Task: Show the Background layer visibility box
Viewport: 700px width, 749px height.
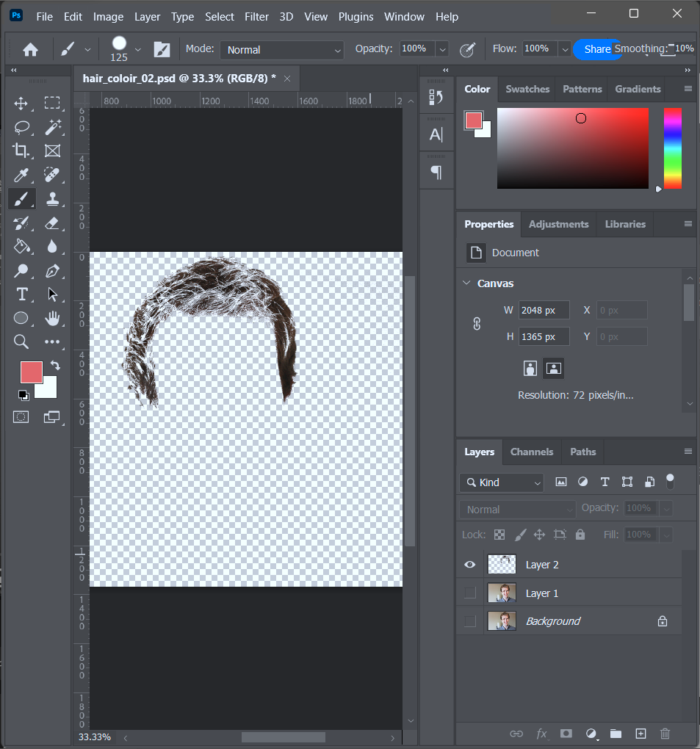Action: (x=470, y=621)
